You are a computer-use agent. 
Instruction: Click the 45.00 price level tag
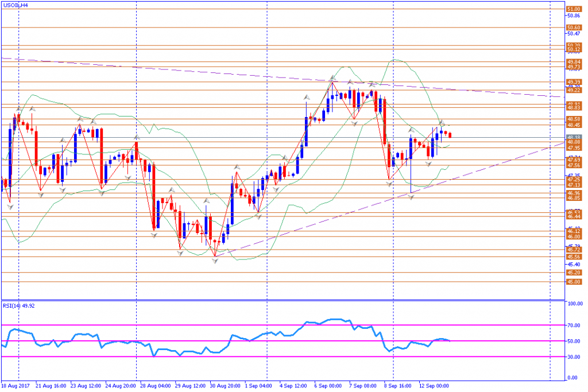click(574, 282)
